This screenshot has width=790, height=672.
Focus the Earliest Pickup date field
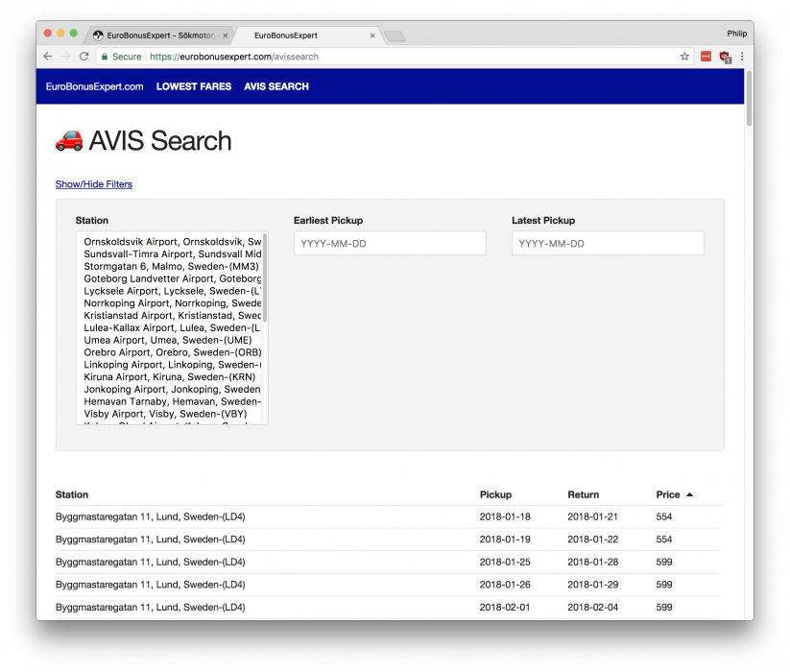pos(390,244)
